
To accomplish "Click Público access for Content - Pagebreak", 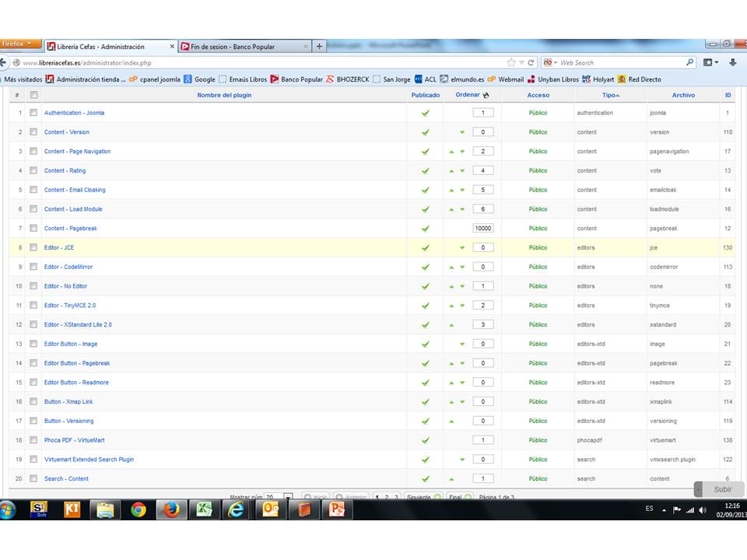I will point(538,228).
